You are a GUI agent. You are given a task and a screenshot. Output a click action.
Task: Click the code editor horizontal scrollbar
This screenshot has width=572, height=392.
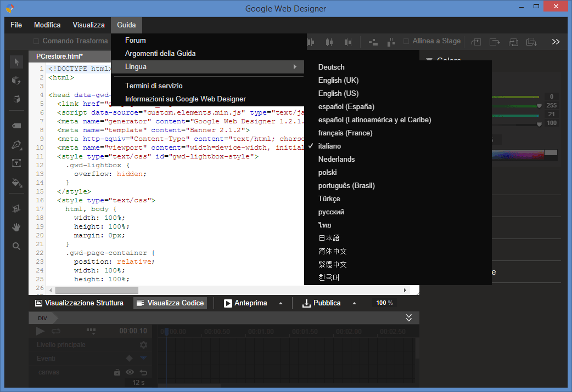(x=96, y=291)
